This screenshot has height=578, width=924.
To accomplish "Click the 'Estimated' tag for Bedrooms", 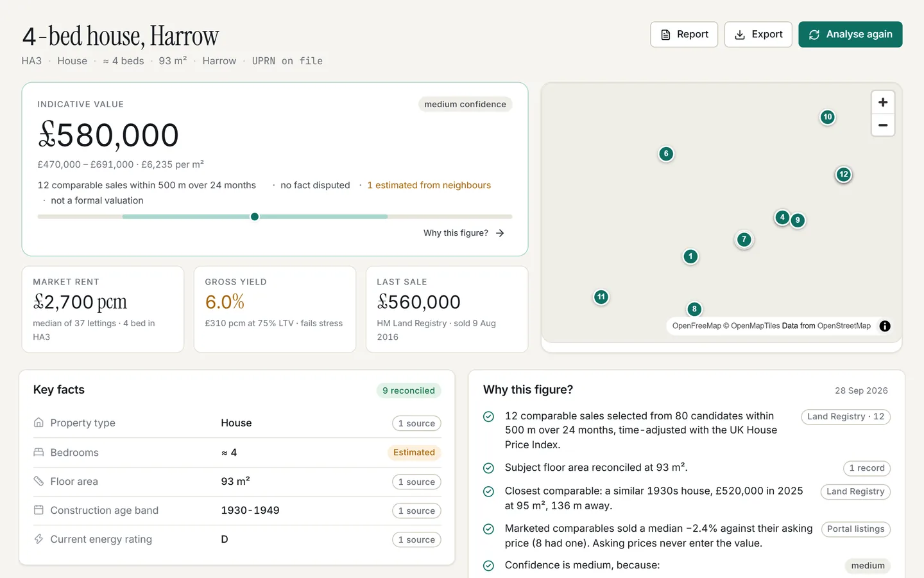I will point(414,452).
